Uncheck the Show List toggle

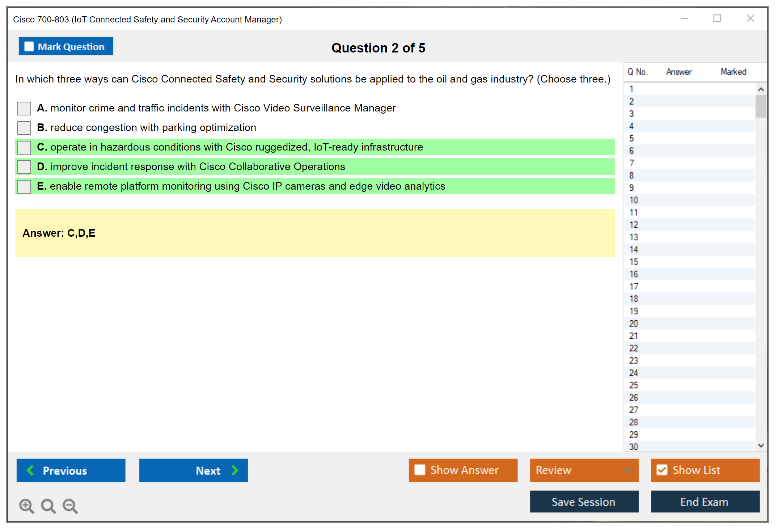coord(662,470)
